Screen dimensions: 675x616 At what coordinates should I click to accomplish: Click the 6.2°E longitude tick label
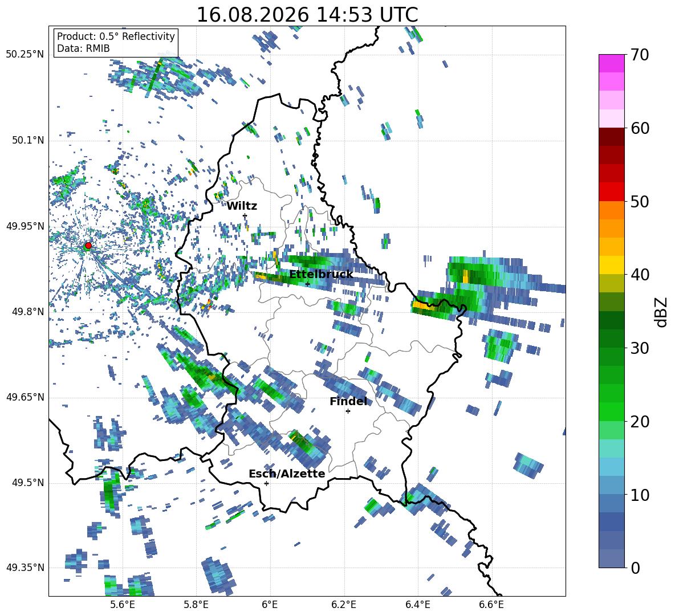click(344, 605)
